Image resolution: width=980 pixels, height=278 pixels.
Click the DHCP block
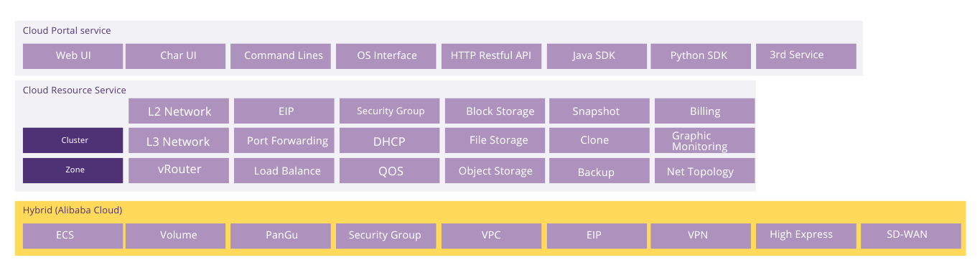point(390,141)
